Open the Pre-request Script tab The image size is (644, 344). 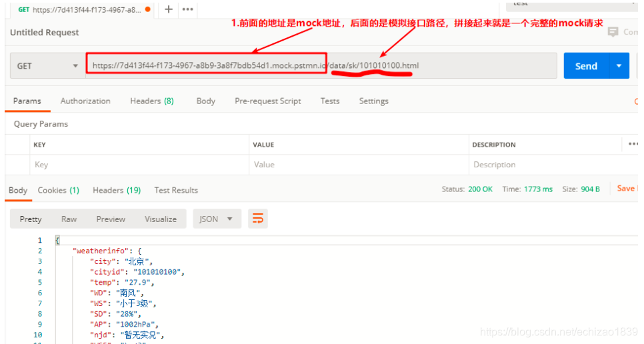[268, 101]
